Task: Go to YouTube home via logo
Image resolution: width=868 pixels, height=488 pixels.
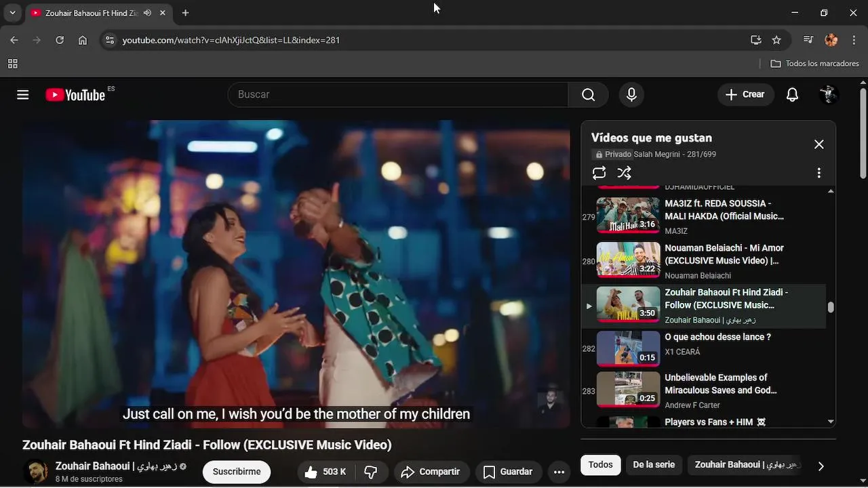Action: (75, 95)
